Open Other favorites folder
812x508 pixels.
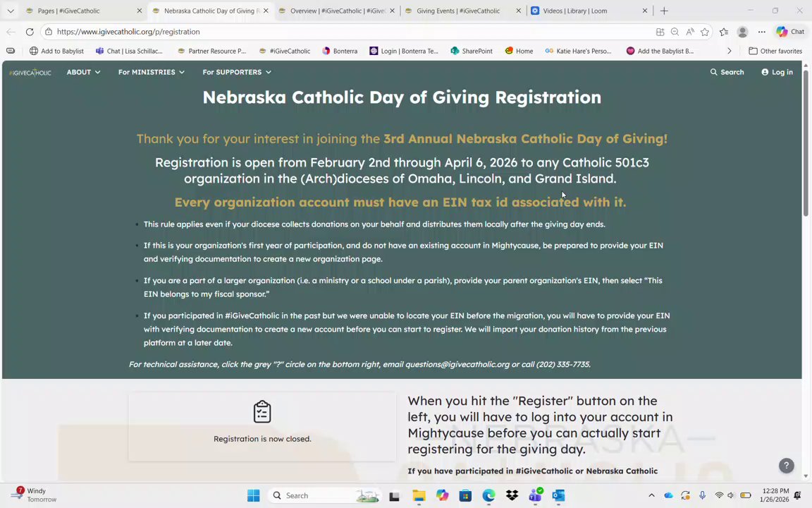click(x=775, y=51)
